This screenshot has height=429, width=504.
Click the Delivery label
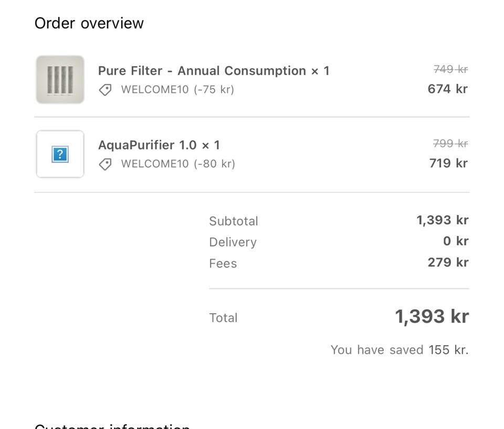click(233, 242)
